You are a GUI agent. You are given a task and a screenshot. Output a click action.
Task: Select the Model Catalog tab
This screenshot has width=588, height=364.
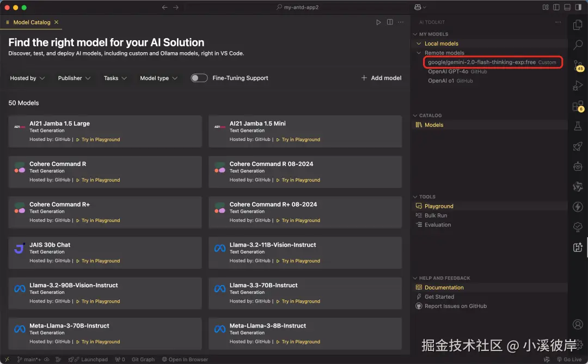pyautogui.click(x=32, y=22)
